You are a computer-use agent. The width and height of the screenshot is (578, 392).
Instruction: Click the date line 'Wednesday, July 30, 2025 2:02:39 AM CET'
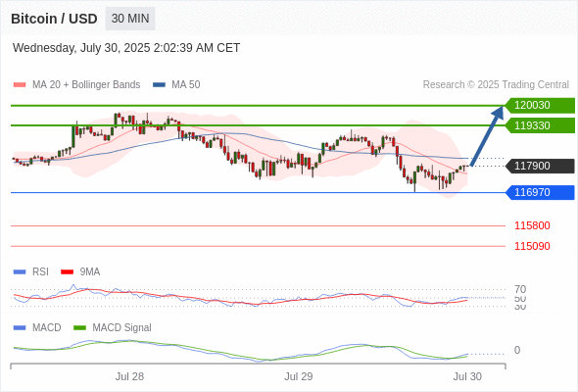pyautogui.click(x=126, y=48)
